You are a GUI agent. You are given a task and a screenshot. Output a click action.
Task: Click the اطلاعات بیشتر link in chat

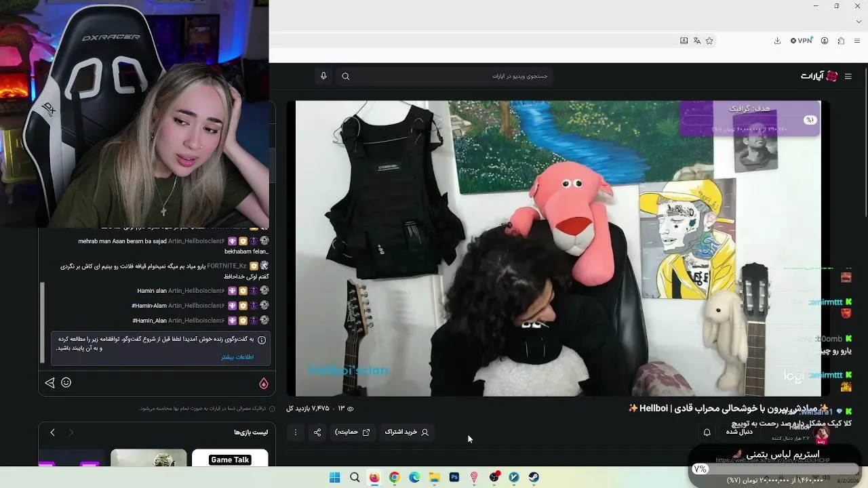tap(237, 357)
